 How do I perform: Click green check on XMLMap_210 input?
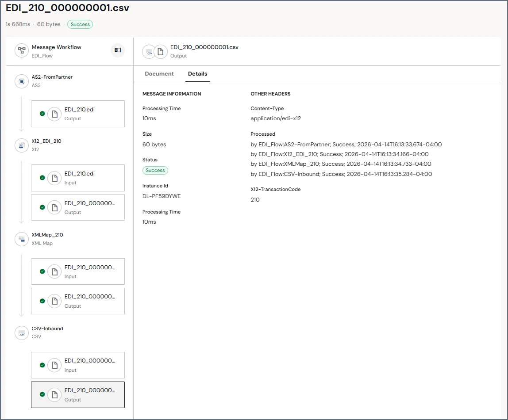(42, 271)
